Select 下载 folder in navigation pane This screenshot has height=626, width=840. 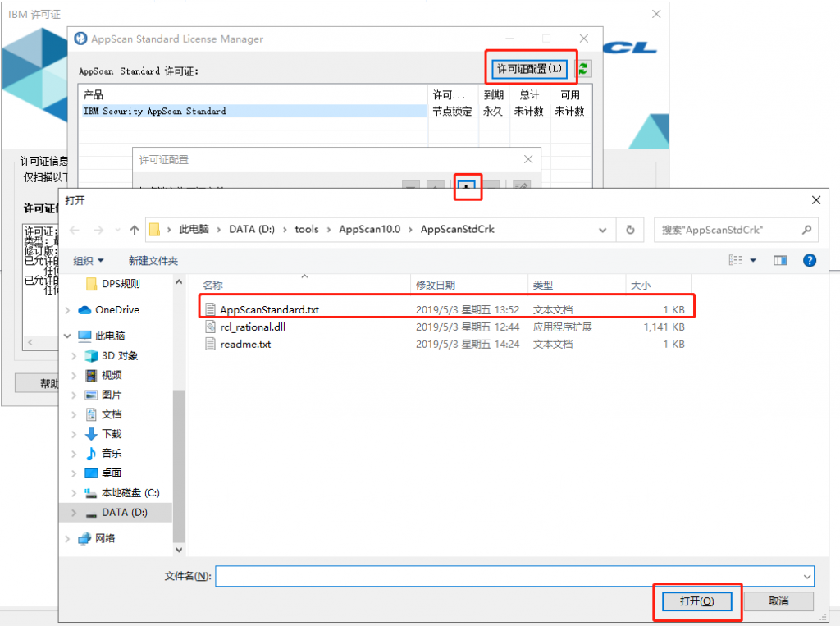[112, 433]
